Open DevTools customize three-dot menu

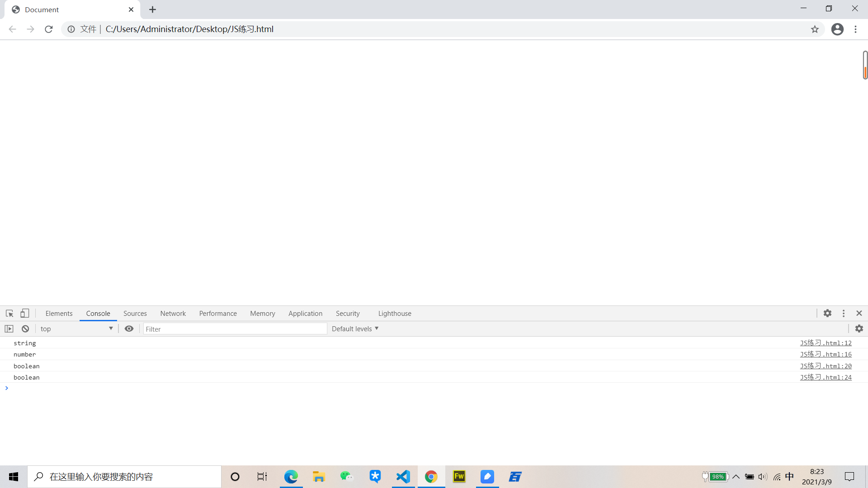(x=844, y=313)
